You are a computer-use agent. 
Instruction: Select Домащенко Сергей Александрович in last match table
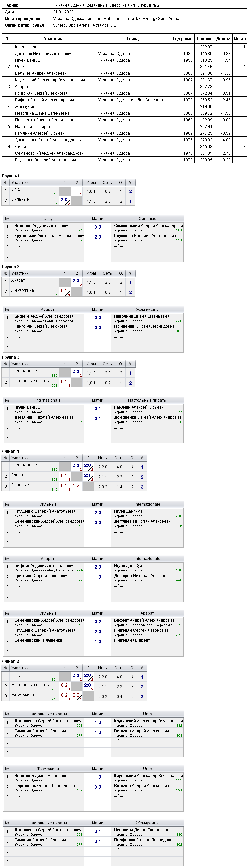[48, 829]
